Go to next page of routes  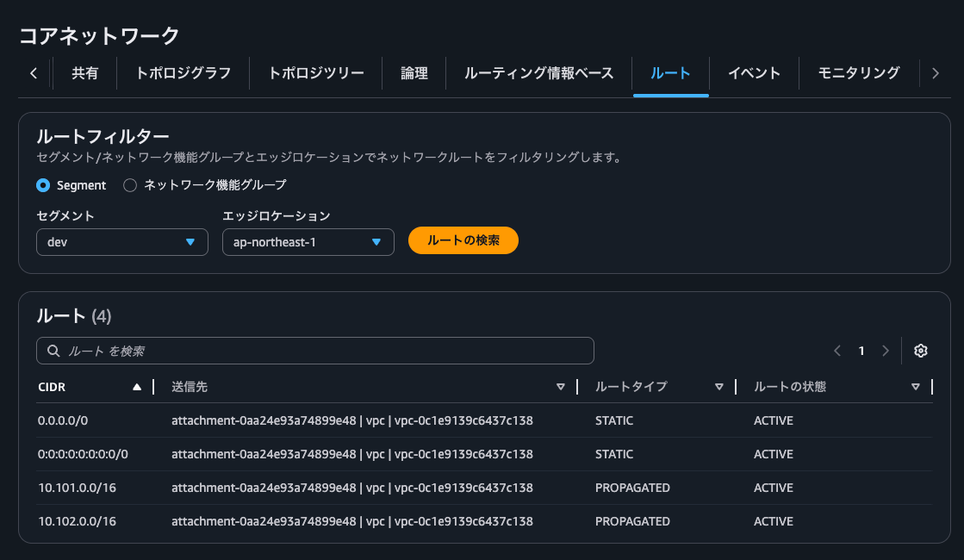pyautogui.click(x=886, y=351)
